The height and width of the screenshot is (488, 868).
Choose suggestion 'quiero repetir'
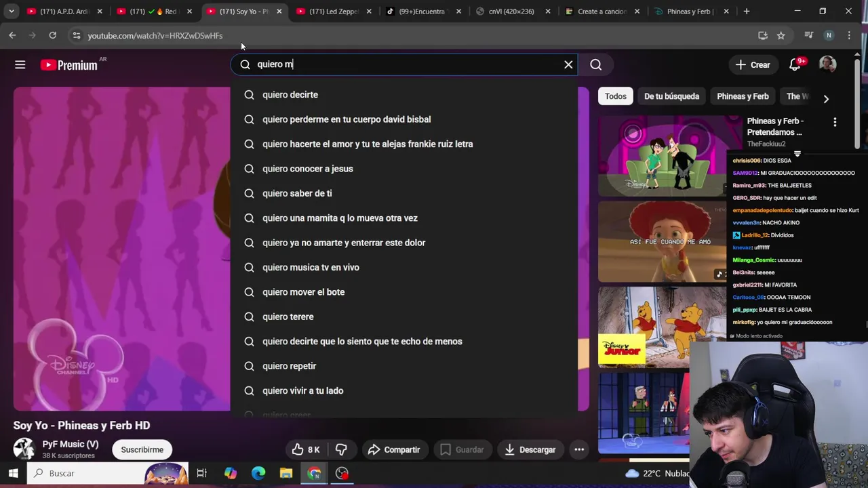point(403,366)
